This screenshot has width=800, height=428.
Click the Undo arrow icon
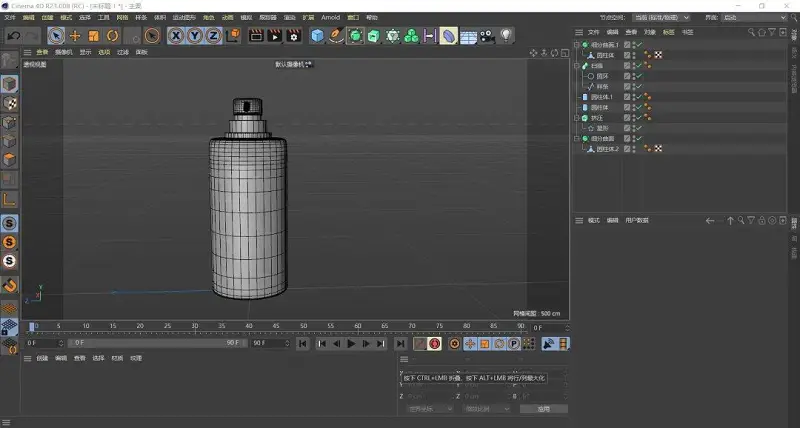[14, 36]
